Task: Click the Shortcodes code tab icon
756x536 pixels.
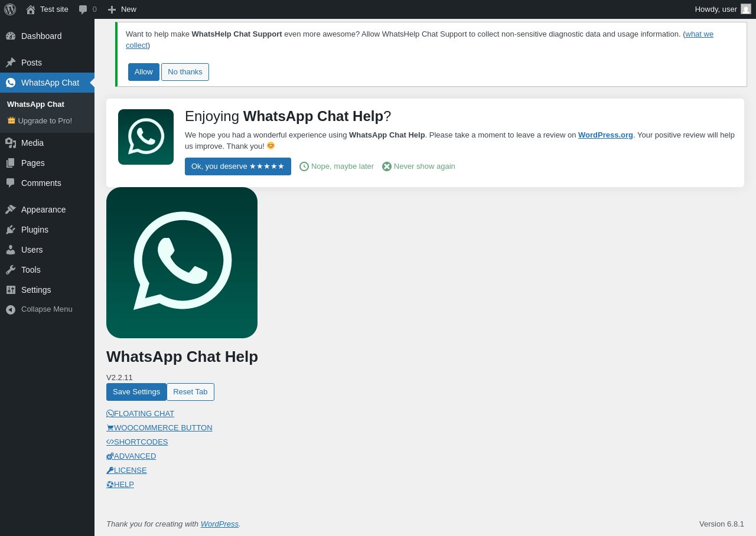Action: pos(110,442)
